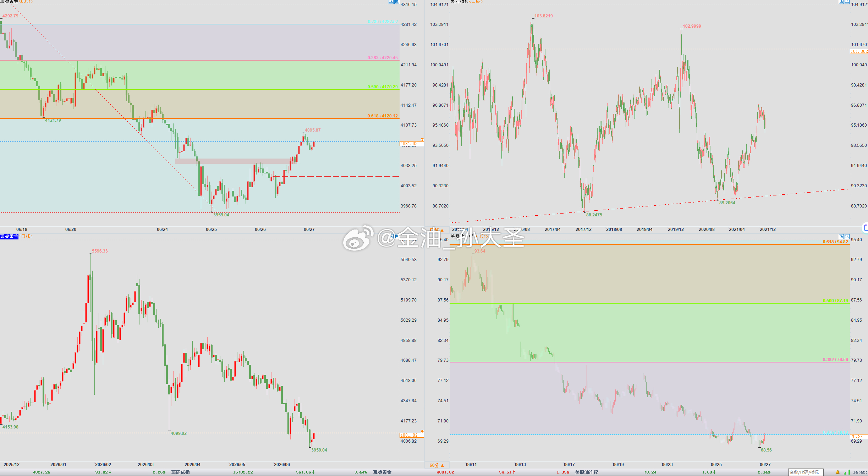
Task: Click the 54.51 price change value
Action: tap(507, 472)
